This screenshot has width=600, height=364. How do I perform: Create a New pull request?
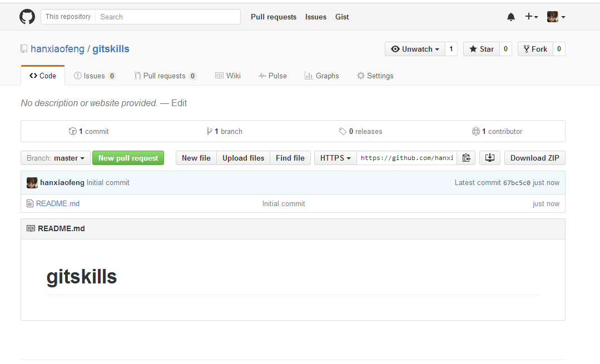(x=128, y=158)
